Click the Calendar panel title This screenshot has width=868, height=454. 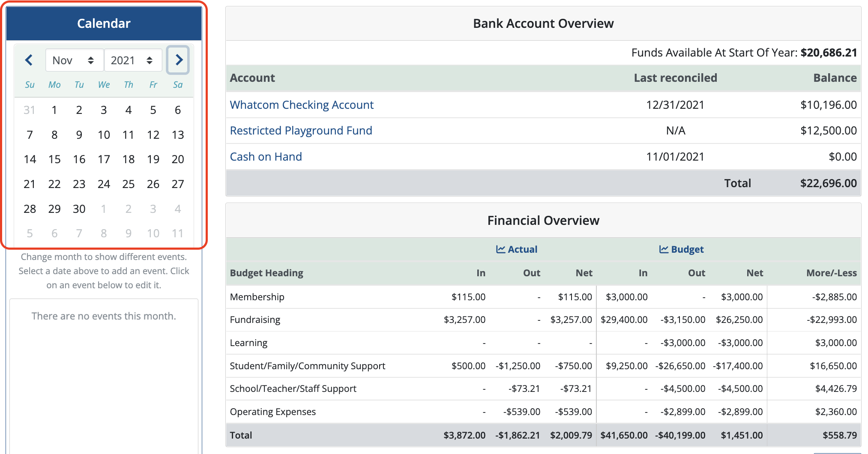pyautogui.click(x=104, y=23)
